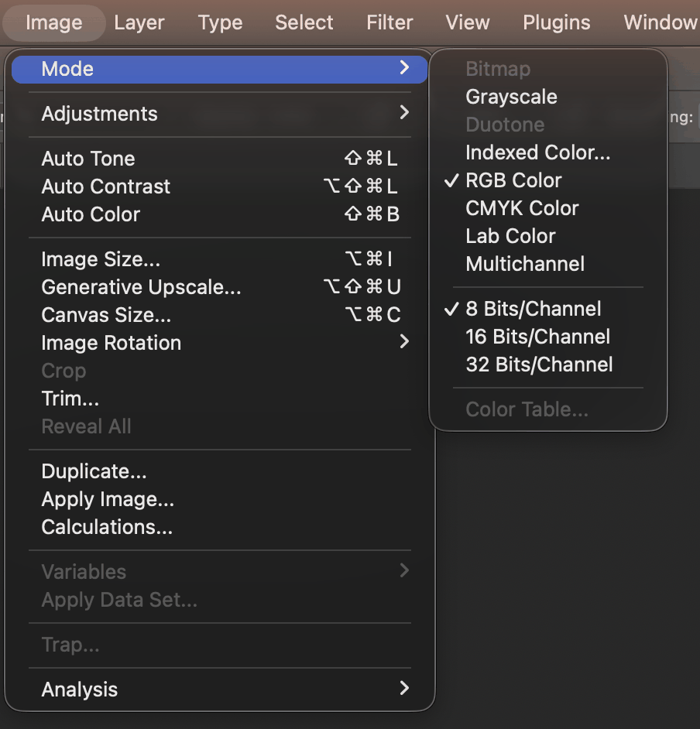Viewport: 700px width, 729px height.
Task: Open Canvas Size dialog
Action: pos(220,315)
